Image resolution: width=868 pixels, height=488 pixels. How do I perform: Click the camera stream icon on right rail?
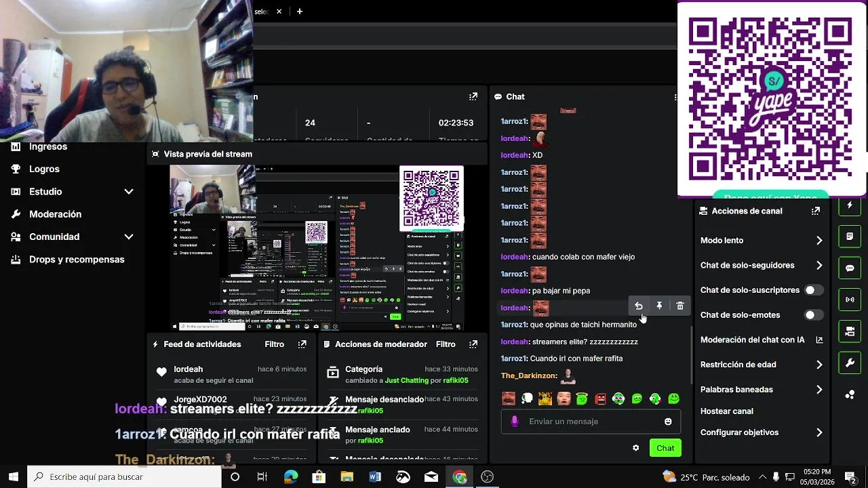pos(850,331)
